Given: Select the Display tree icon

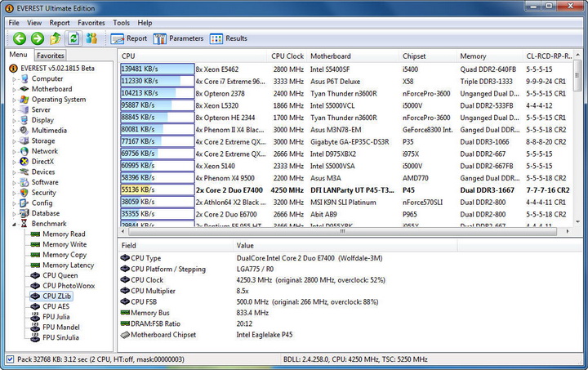Looking at the screenshot, I should [24, 120].
